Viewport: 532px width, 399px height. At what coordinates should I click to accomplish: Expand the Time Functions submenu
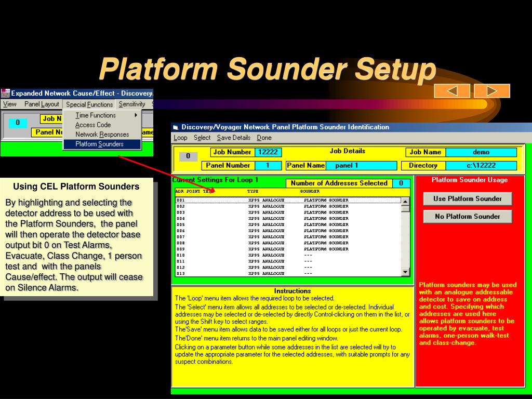pos(102,115)
